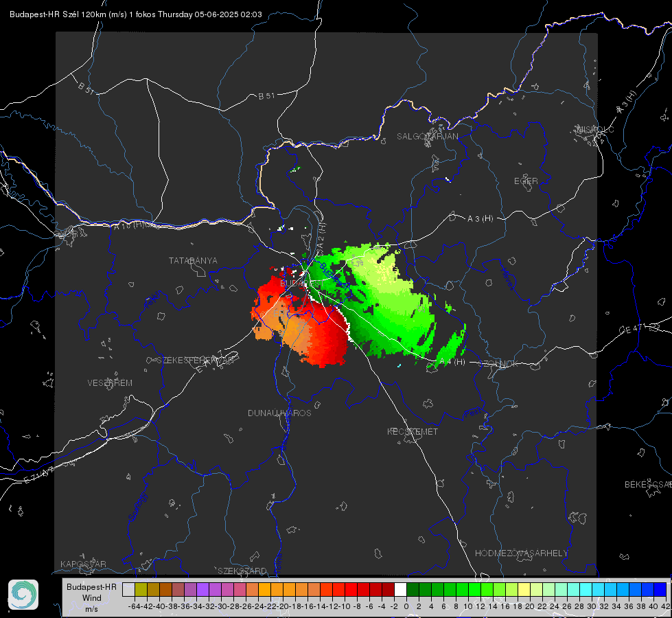
Task: Click the HÓDMEZŐVÁSÁRHELY city label
Action: click(x=521, y=553)
